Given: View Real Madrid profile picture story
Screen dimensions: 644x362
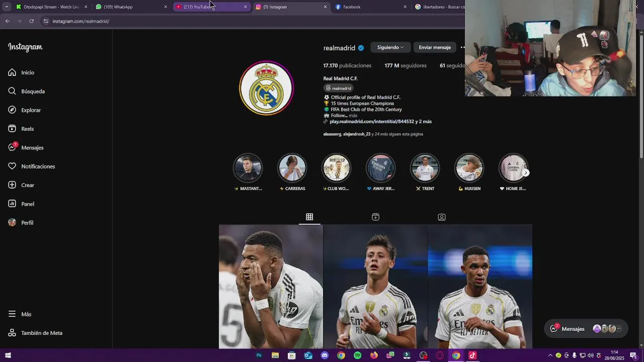Looking at the screenshot, I should point(266,88).
